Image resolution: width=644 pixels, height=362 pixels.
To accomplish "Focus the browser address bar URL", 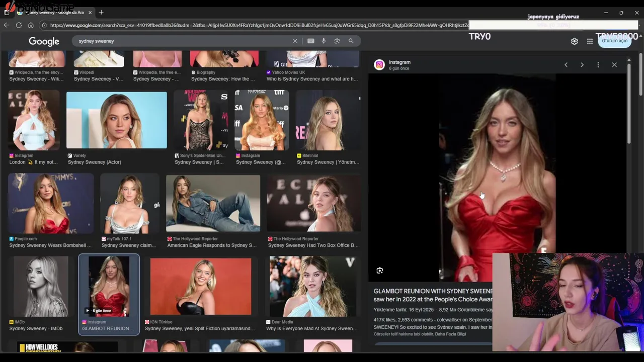I will click(259, 25).
